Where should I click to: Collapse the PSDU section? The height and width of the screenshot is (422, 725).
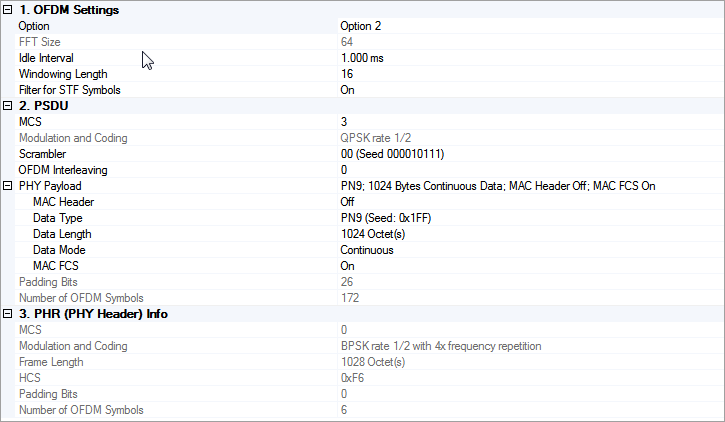pyautogui.click(x=8, y=106)
